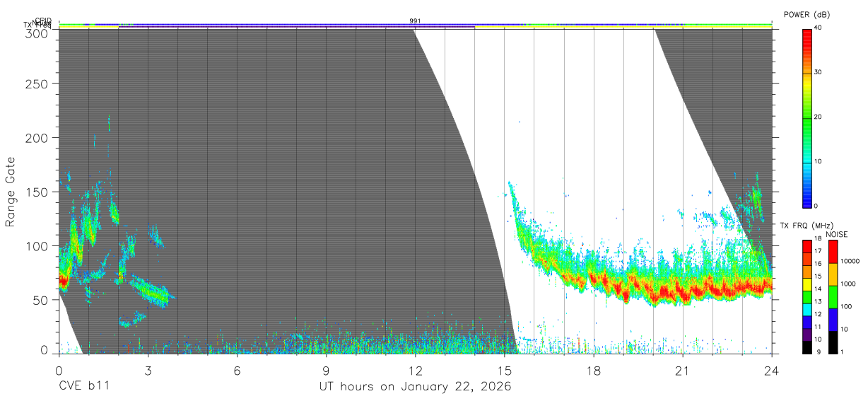868x401 pixels.
Task: Click the '30' label on POWER colorbar
Action: tap(818, 72)
